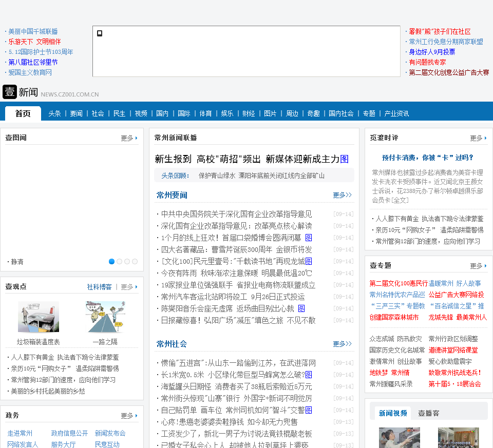Select the last slide dot in 壹图闻
Viewport: 493px width, 448px height.
[135, 261]
